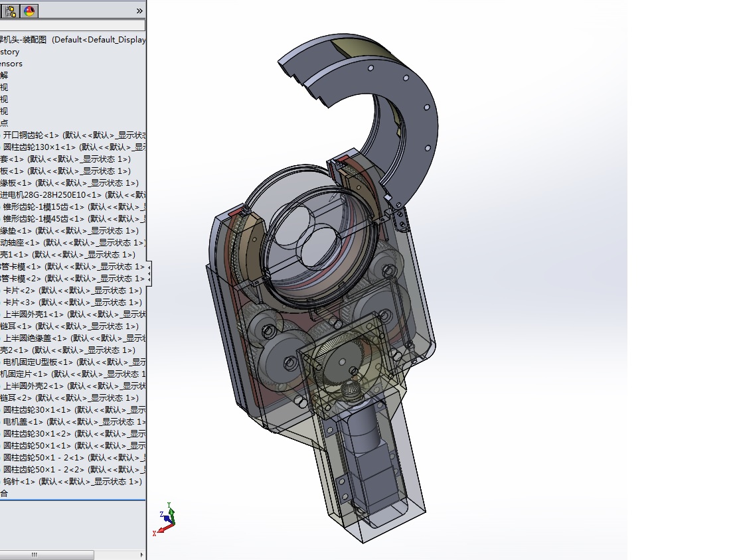The image size is (733, 560).
Task: Select component 壳2<1>
Action: click(68, 350)
